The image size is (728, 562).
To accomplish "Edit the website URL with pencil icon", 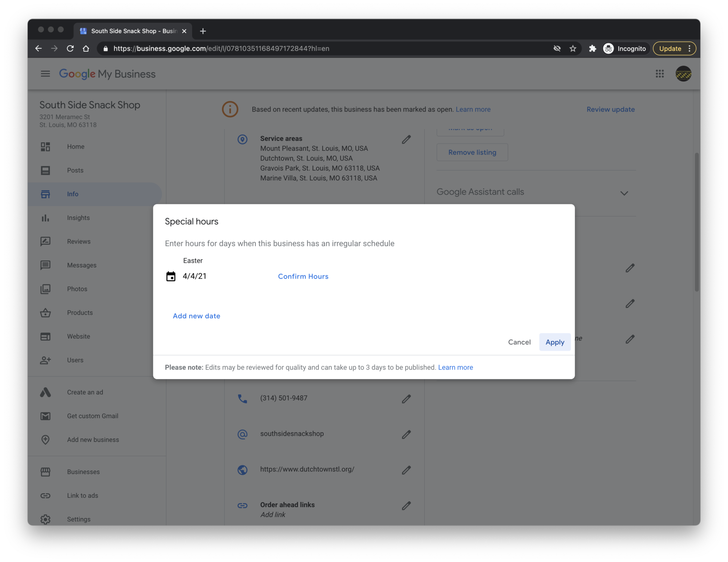I will coord(406,470).
